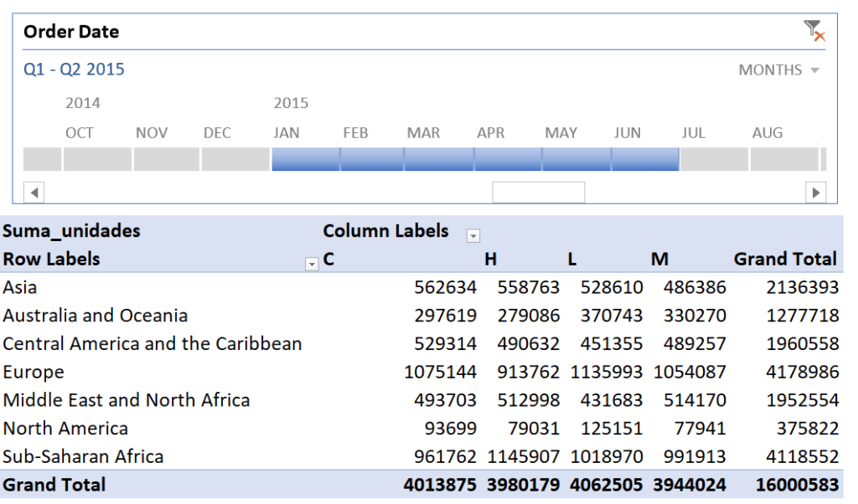Select the AUG timeline segment
Screen dimensions: 858x504
pos(784,159)
